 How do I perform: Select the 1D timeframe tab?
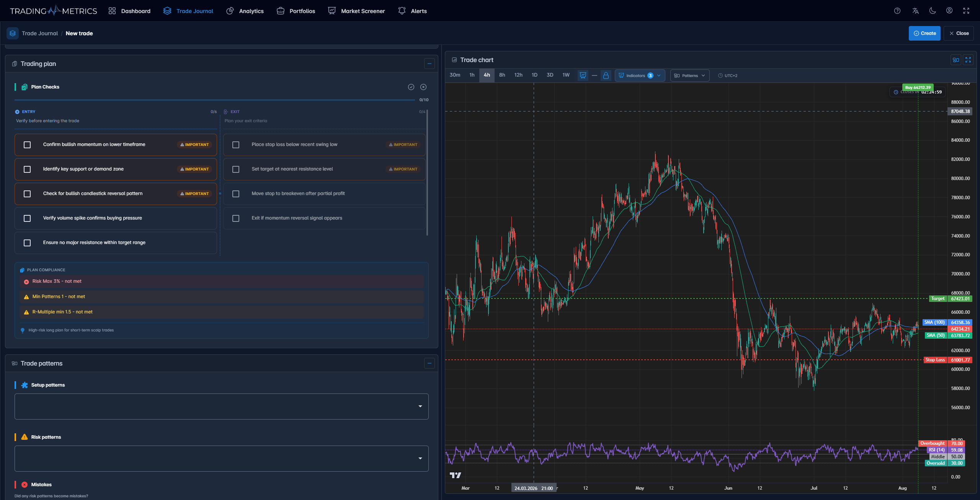(534, 75)
